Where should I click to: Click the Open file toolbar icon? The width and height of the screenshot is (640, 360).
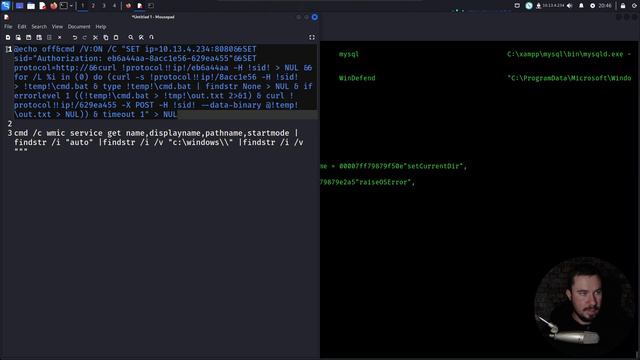pos(18,38)
